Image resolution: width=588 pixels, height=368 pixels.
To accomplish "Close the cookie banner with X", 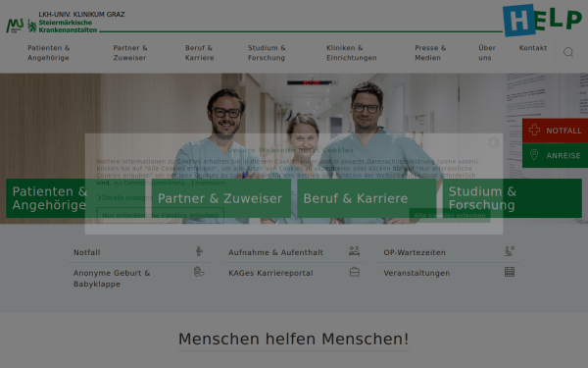I will [x=494, y=142].
